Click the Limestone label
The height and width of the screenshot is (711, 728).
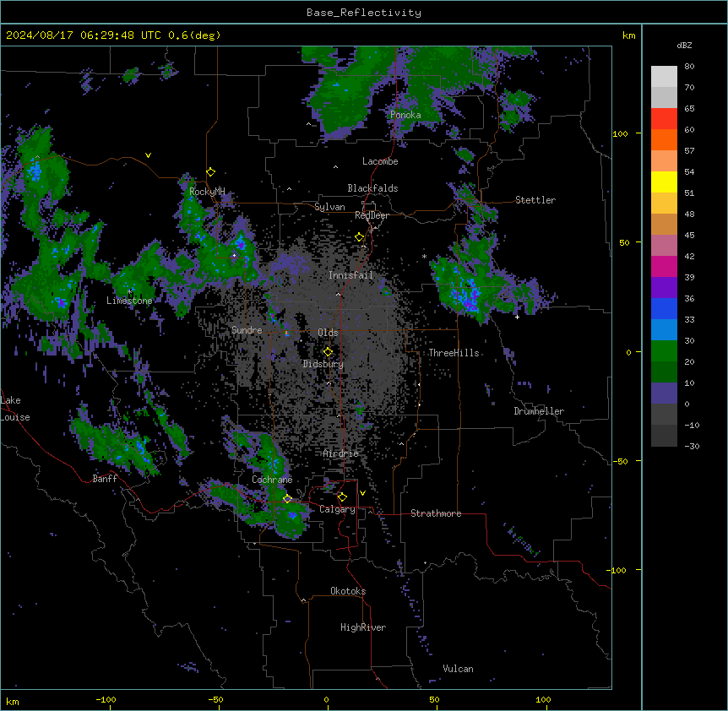129,301
